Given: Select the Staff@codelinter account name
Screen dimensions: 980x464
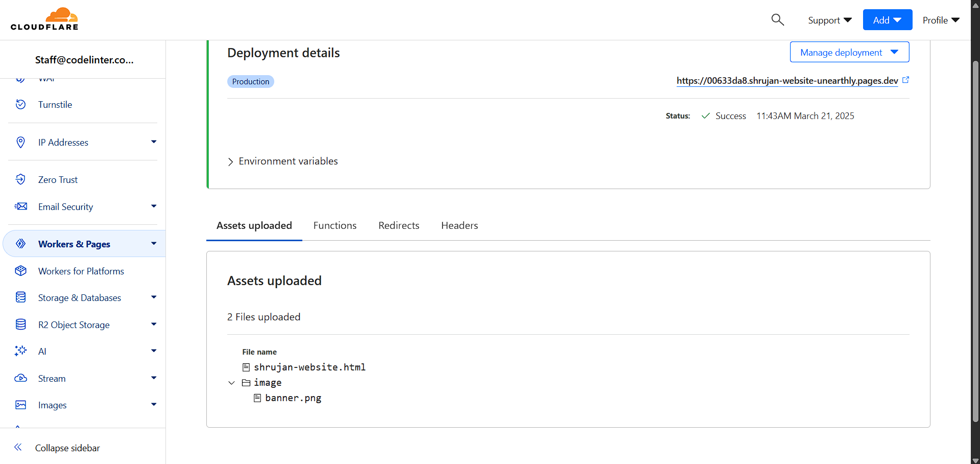Looking at the screenshot, I should pos(84,60).
